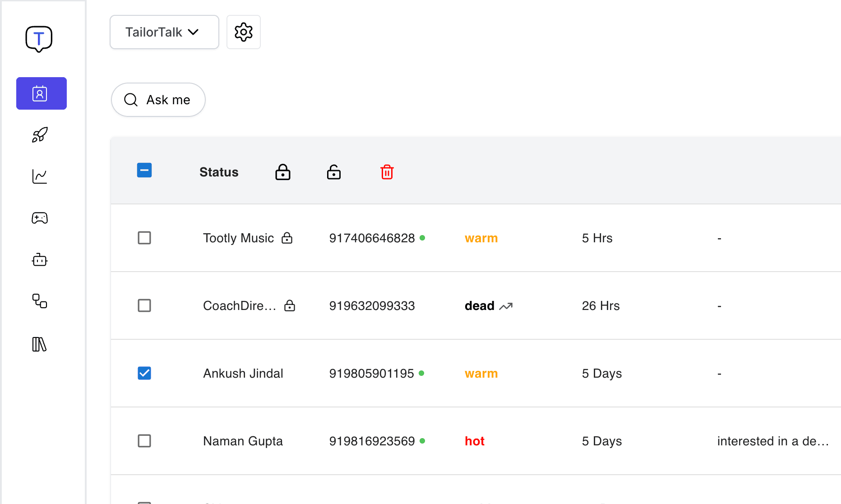Open the library books icon in sidebar
Image resolution: width=841 pixels, height=504 pixels.
[40, 344]
